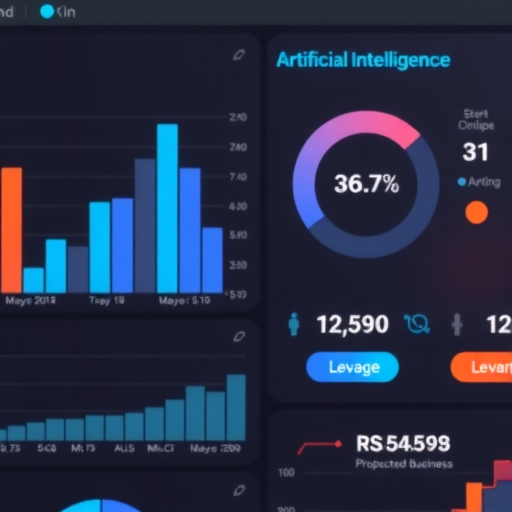Click the Start Omlipe label
The width and height of the screenshot is (512, 512).
click(476, 120)
